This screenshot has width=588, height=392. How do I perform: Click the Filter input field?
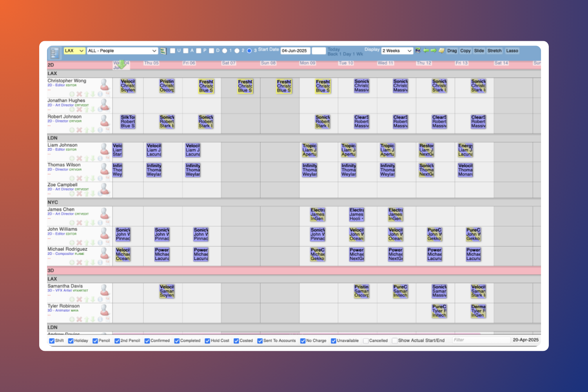(481, 340)
